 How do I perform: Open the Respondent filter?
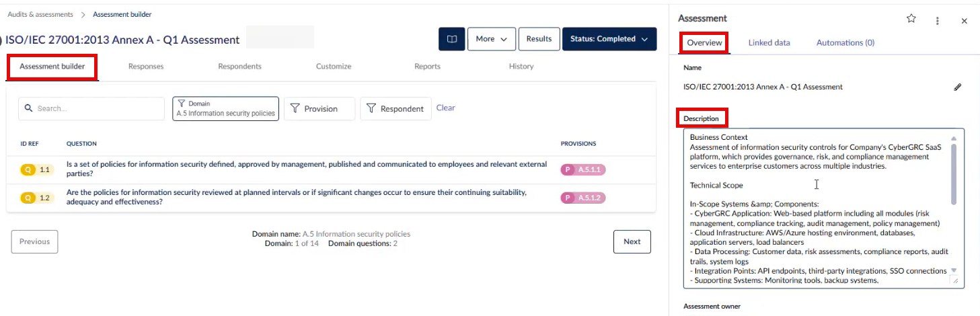click(395, 108)
